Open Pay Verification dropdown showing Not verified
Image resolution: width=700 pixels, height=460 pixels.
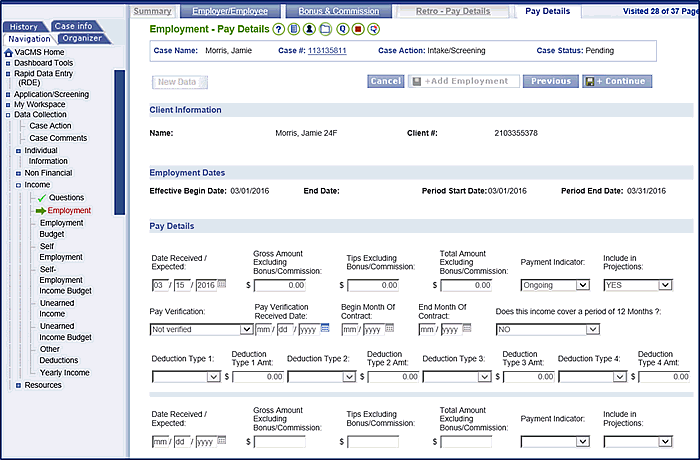click(x=201, y=330)
